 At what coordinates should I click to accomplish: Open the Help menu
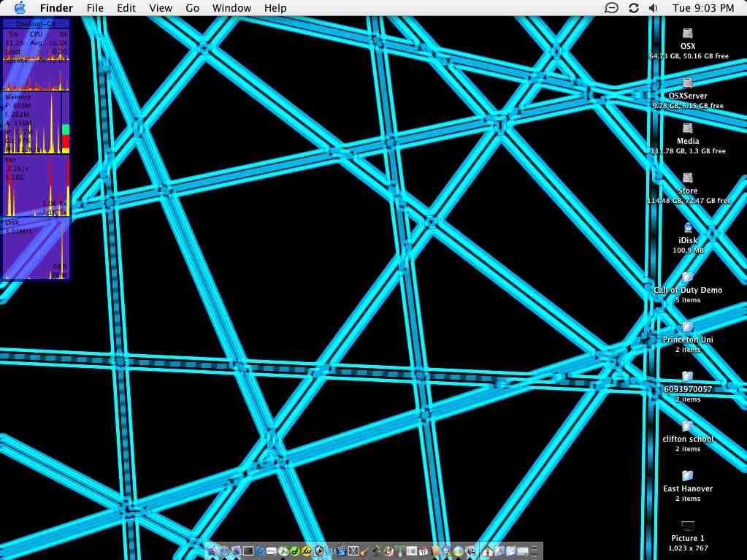[x=275, y=8]
